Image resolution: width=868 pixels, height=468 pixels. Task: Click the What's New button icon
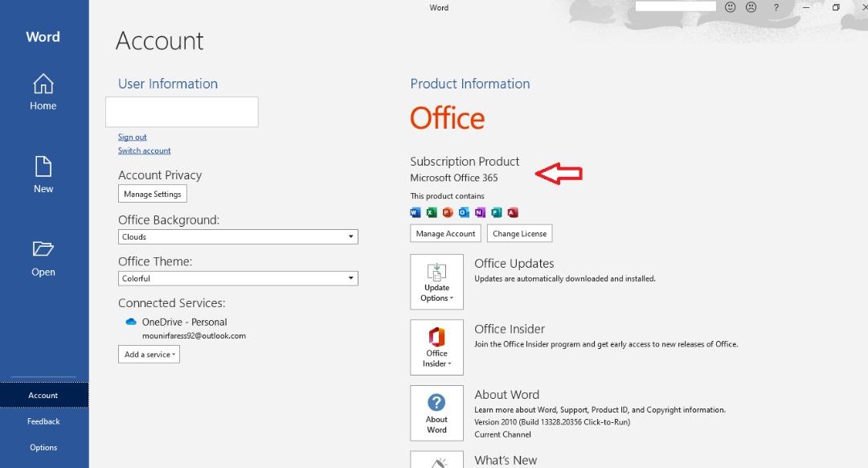tap(436, 462)
